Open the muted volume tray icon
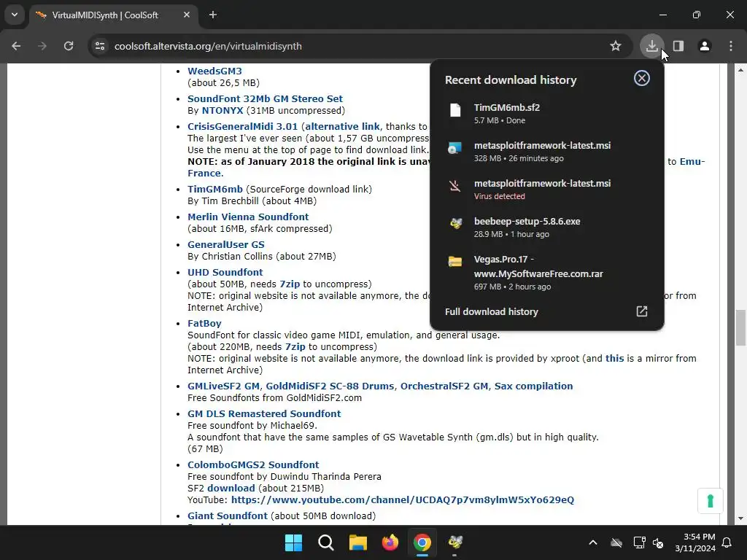The image size is (747, 560). 659,542
